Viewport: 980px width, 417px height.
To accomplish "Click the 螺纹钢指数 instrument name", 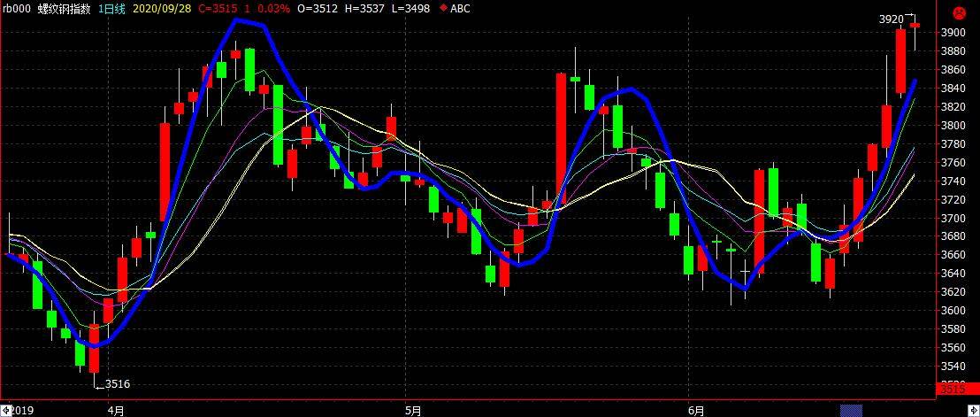I will click(64, 9).
